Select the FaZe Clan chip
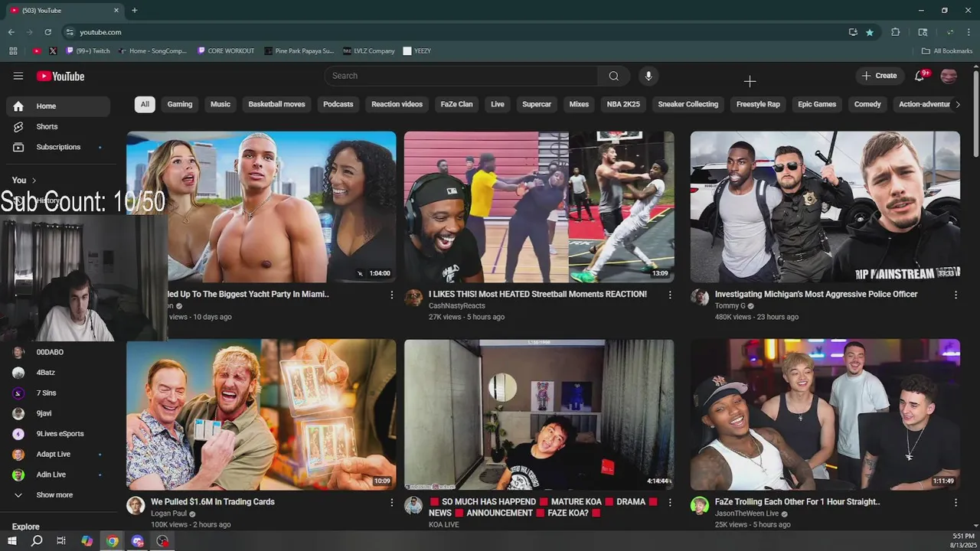Viewport: 980px width, 551px height. [456, 104]
